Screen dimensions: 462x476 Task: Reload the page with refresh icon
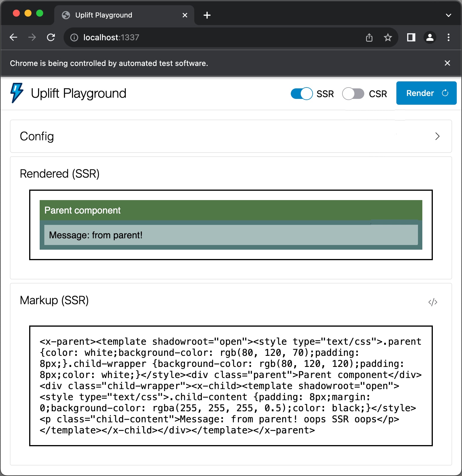[x=51, y=37]
